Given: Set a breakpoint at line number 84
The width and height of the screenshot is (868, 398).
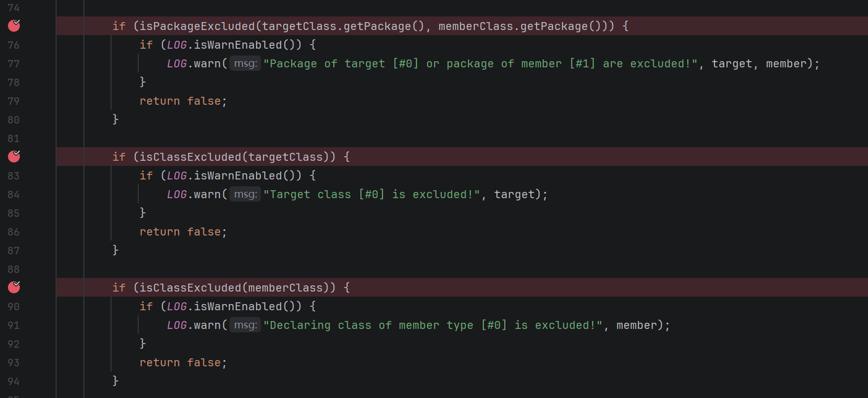Looking at the screenshot, I should pos(14,194).
